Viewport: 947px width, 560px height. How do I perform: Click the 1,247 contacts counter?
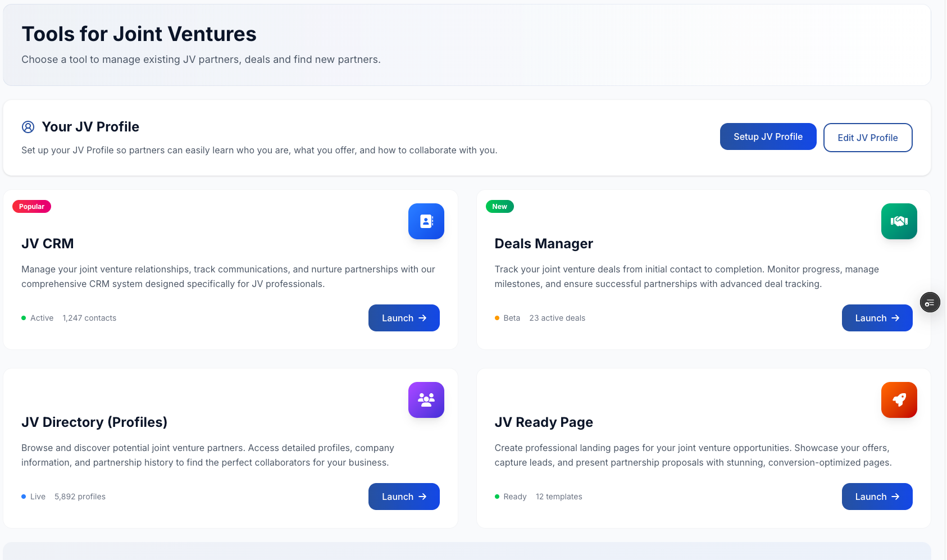[89, 318]
